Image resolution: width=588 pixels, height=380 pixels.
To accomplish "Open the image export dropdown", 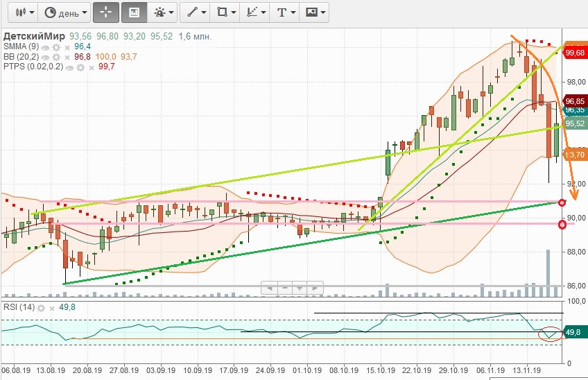I will pos(314,12).
